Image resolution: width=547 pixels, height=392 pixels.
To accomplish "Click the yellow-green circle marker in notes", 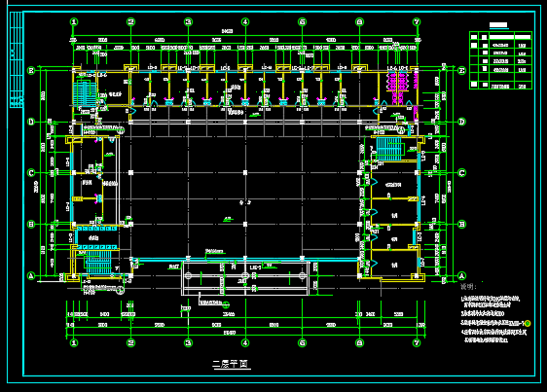I will coord(528,323).
